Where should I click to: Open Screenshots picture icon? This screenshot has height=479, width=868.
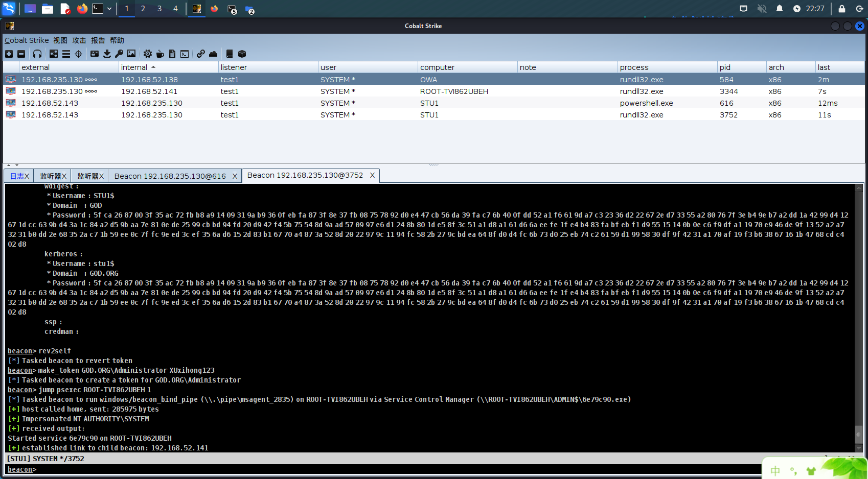point(131,54)
